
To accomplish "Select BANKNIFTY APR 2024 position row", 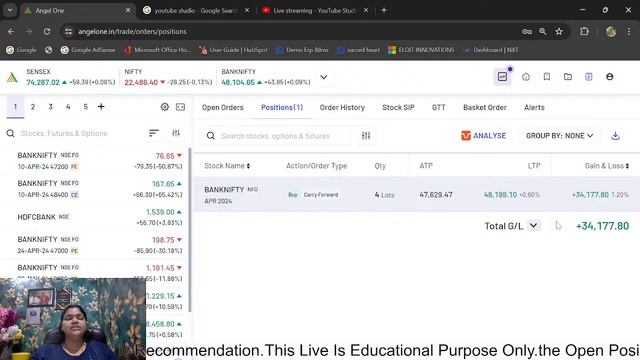I will coord(416,195).
